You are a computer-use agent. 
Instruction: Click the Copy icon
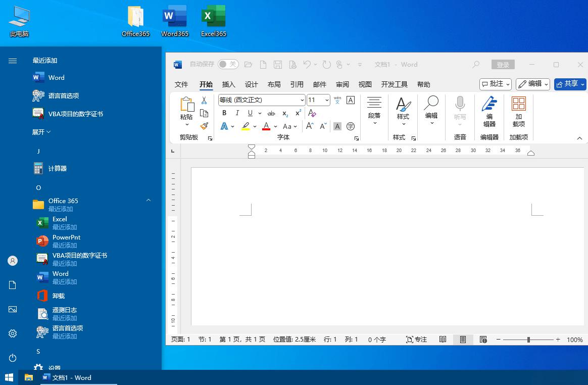(204, 113)
